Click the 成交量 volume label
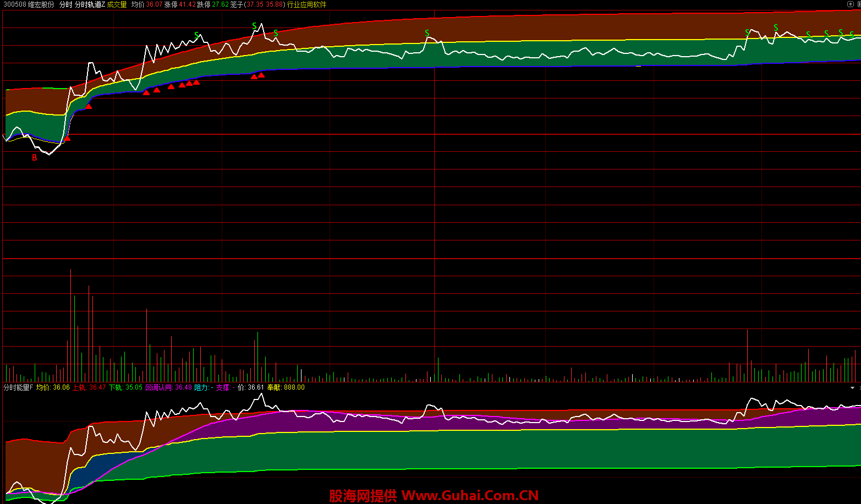The width and height of the screenshot is (861, 504). coord(117,4)
